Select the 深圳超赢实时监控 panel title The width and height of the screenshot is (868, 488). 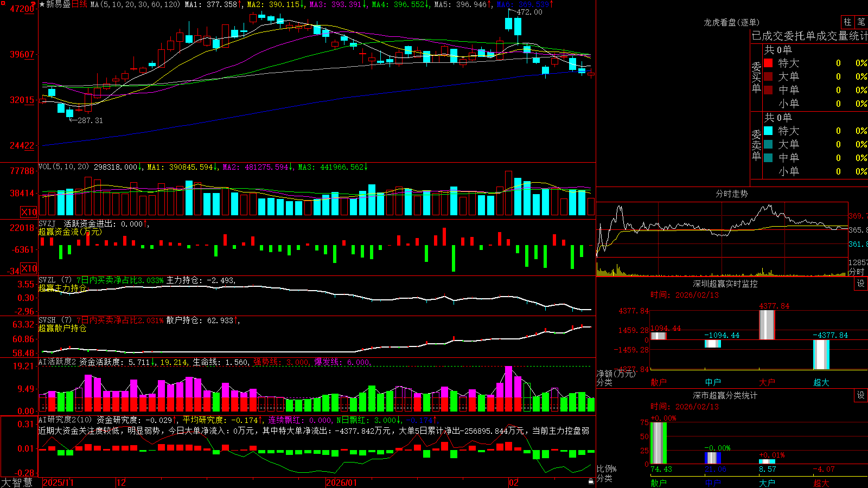[x=725, y=284]
